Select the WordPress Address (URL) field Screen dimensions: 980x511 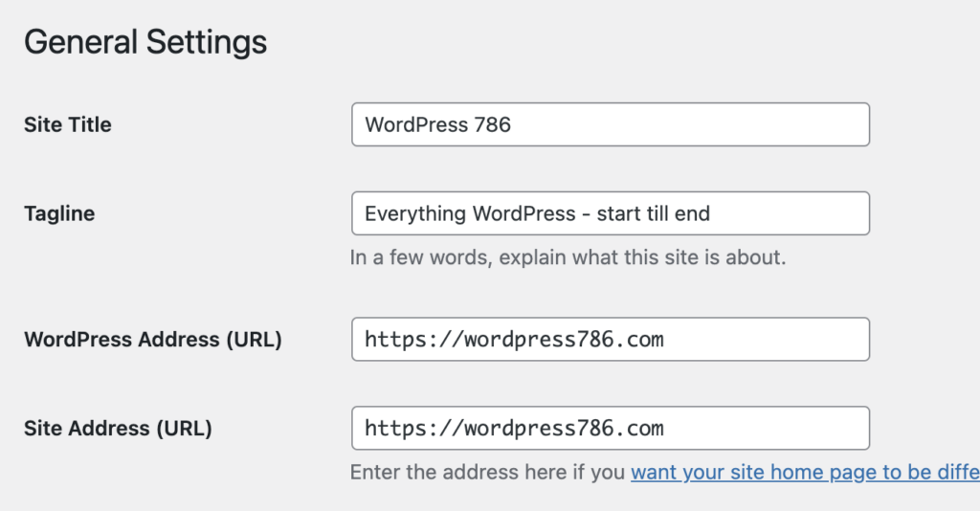(610, 339)
